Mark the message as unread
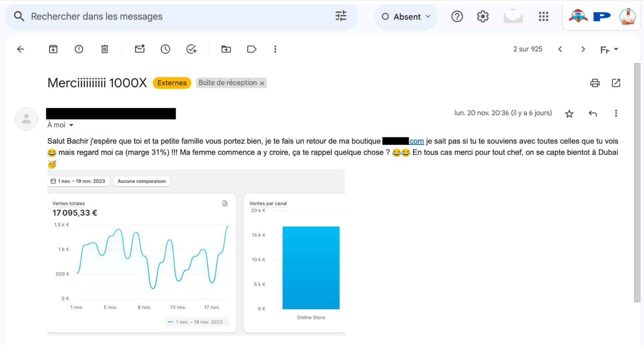 tap(140, 49)
